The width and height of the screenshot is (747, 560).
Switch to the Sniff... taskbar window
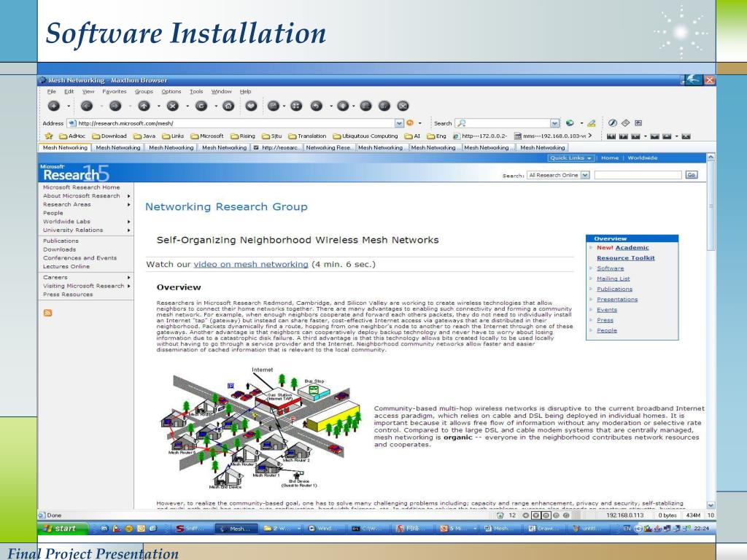click(190, 529)
